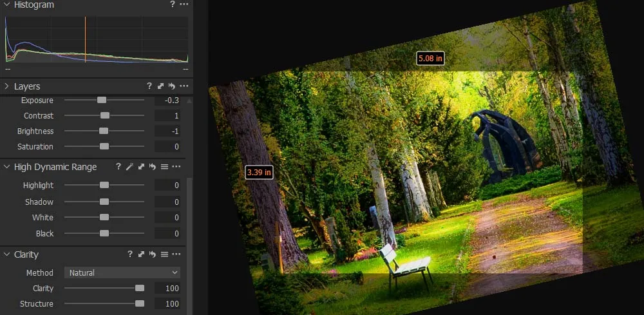The height and width of the screenshot is (315, 644).
Task: Open High Dynamic Range three-dot options menu
Action: coord(176,167)
